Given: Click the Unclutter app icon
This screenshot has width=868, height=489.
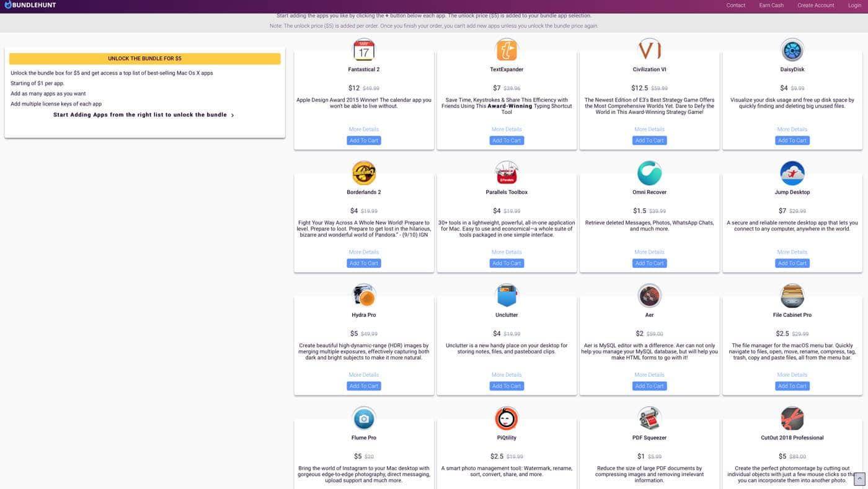Looking at the screenshot, I should pyautogui.click(x=507, y=296).
